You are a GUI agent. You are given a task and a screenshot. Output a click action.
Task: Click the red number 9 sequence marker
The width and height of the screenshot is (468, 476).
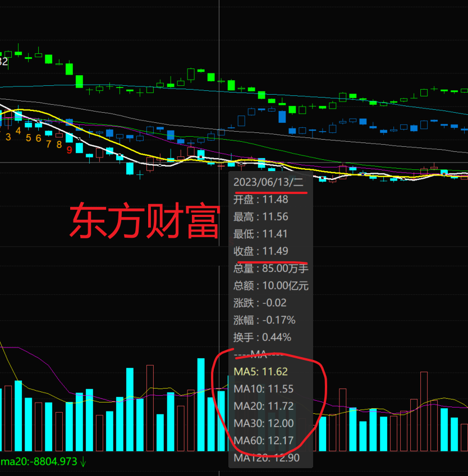pos(69,150)
